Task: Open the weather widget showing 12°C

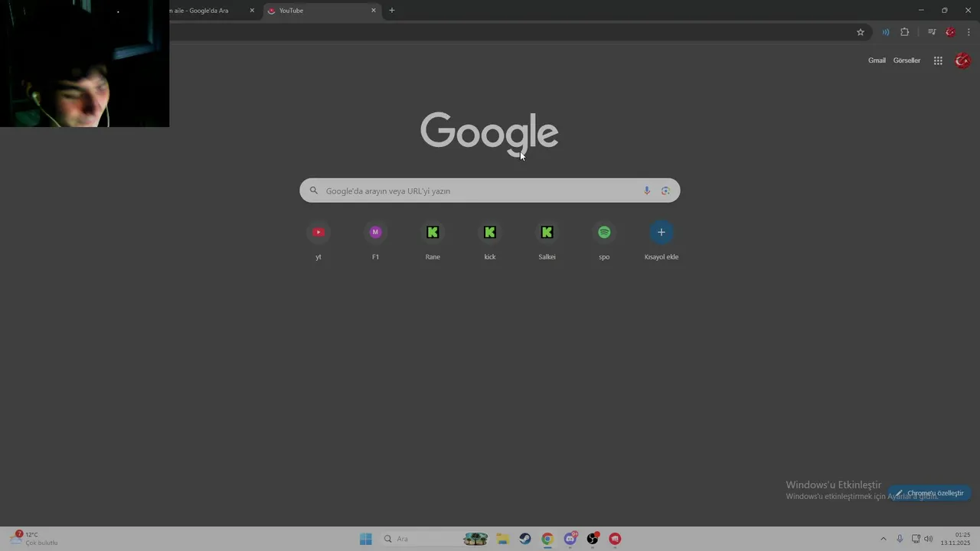Action: (34, 539)
